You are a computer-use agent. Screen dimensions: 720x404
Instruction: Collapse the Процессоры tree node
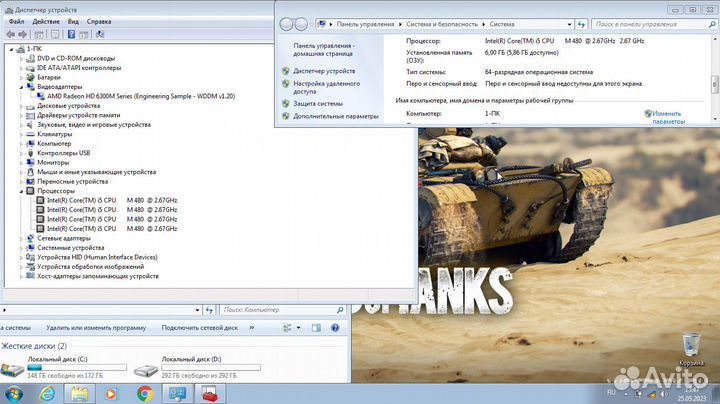tap(22, 191)
